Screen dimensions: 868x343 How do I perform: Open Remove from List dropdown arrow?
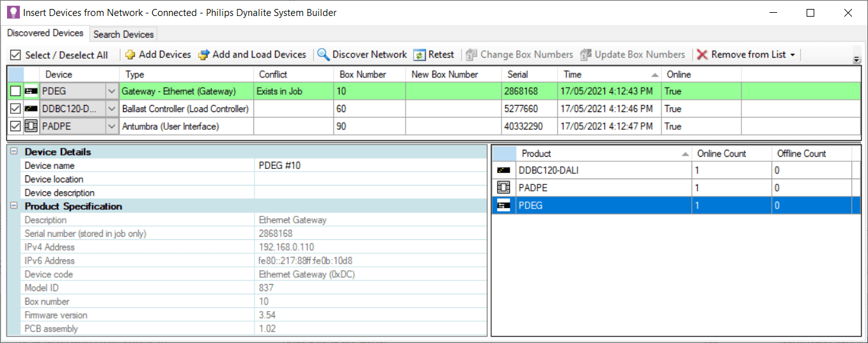(x=793, y=55)
